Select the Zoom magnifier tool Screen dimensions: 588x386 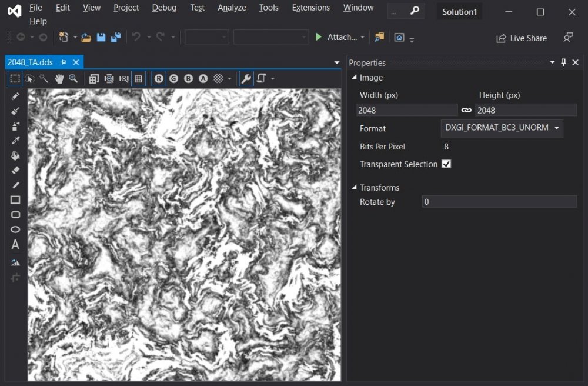(73, 78)
